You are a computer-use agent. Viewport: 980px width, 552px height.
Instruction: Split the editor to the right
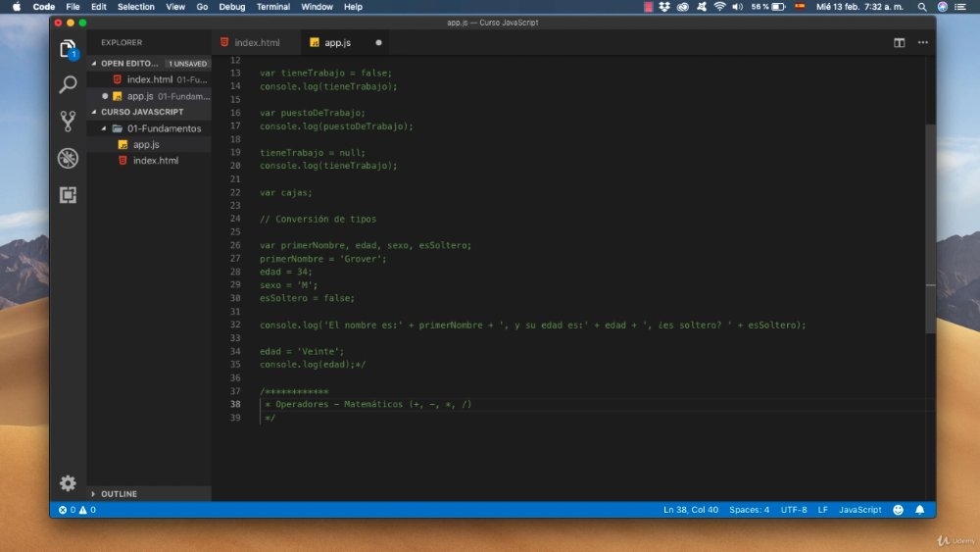[899, 42]
